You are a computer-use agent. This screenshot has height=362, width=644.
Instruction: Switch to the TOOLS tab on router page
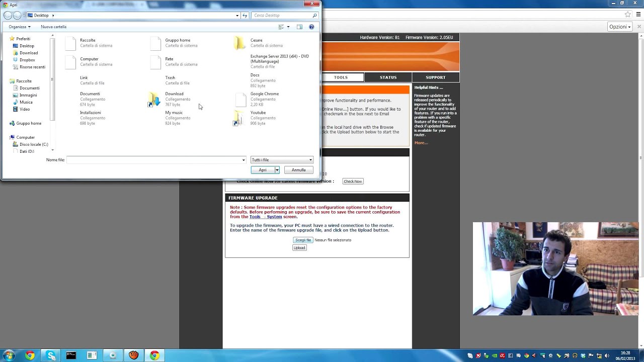coord(341,77)
